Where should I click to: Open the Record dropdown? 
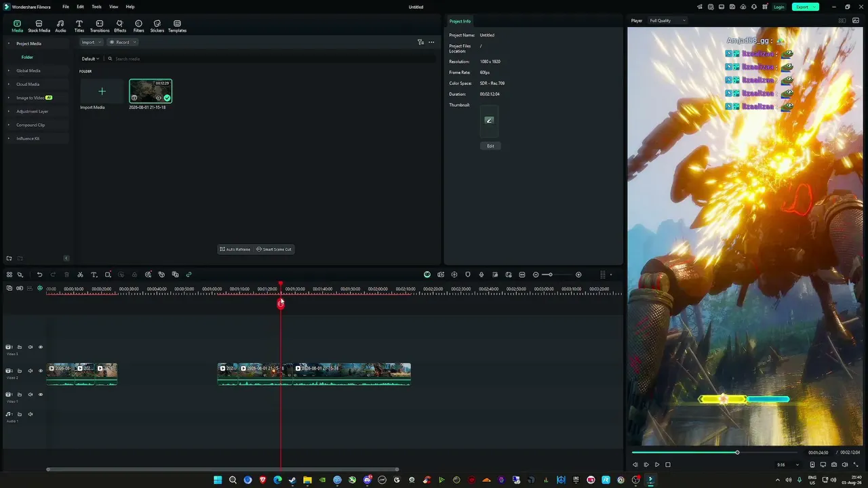tap(123, 42)
